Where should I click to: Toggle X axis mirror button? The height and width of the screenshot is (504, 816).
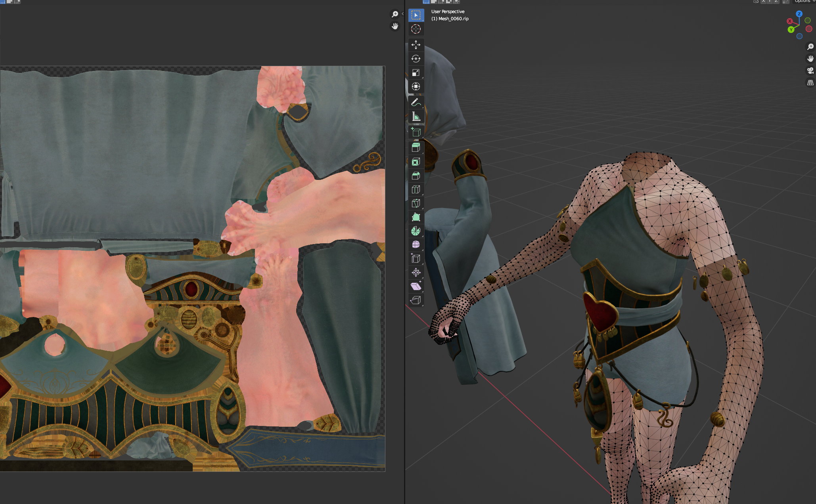tap(763, 1)
